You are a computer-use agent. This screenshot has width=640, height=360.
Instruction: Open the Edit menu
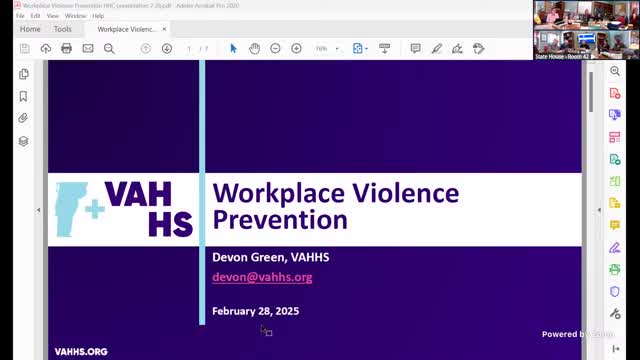36,16
